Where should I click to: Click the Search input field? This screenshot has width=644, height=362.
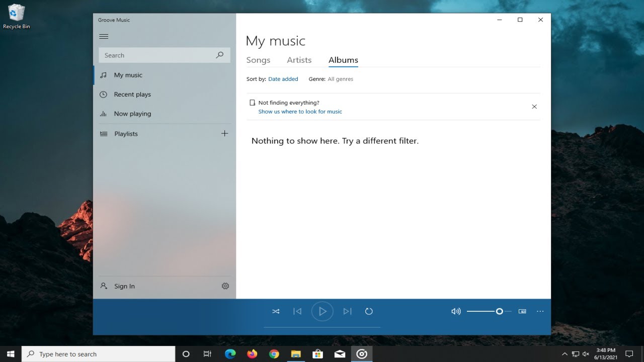pos(164,55)
